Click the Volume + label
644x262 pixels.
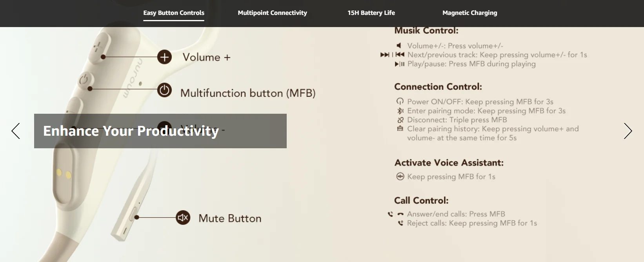207,57
